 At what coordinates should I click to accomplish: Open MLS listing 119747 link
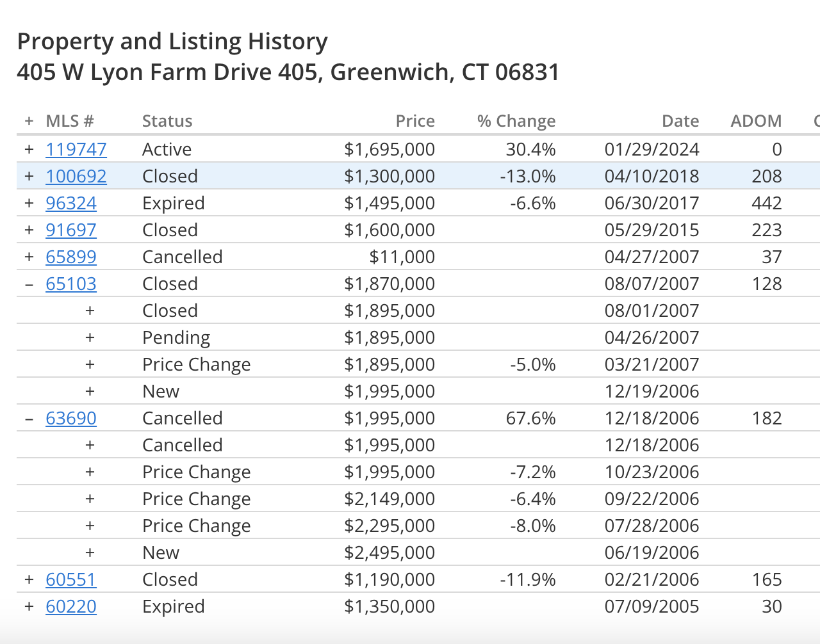pos(76,149)
